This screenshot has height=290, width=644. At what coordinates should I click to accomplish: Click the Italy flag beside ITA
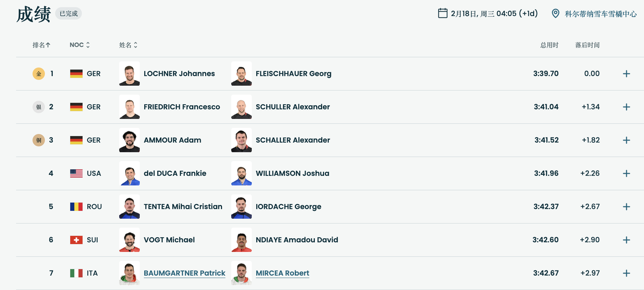(x=76, y=273)
